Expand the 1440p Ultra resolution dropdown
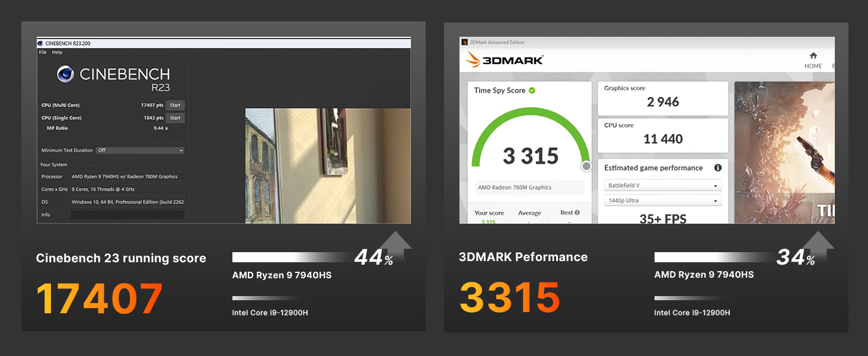868x356 pixels. click(663, 201)
